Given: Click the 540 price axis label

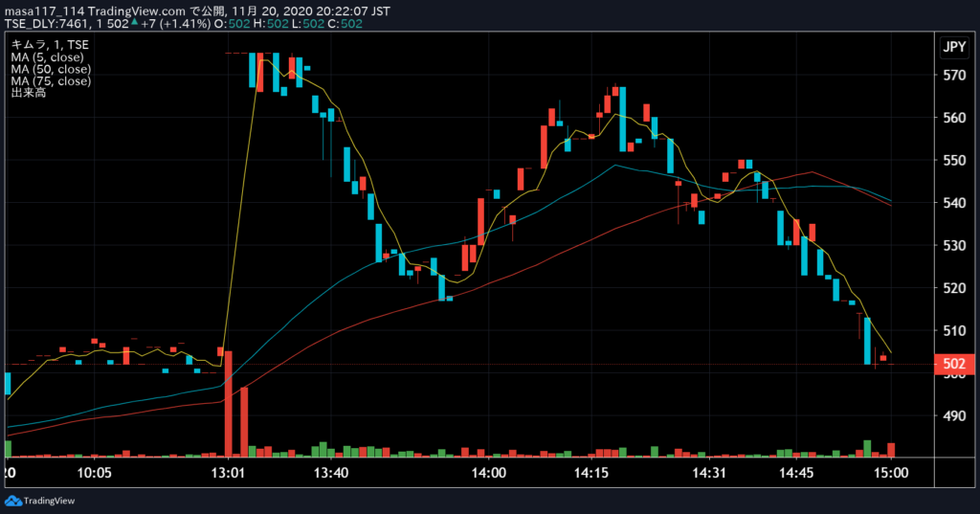Looking at the screenshot, I should pyautogui.click(x=954, y=203).
